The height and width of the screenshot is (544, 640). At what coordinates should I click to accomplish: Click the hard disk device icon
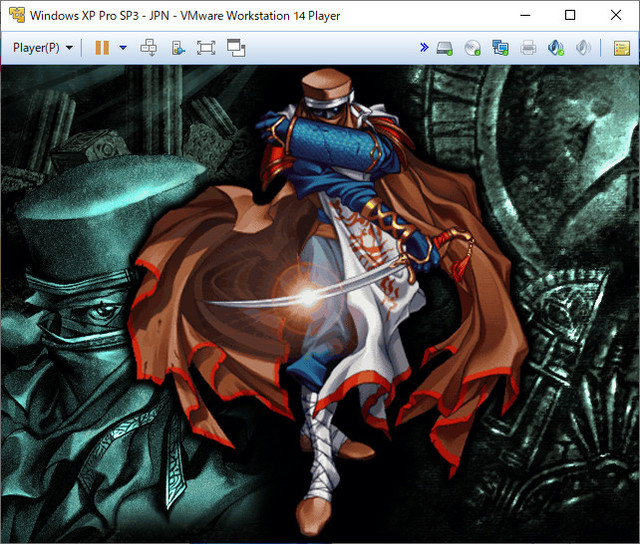(444, 48)
